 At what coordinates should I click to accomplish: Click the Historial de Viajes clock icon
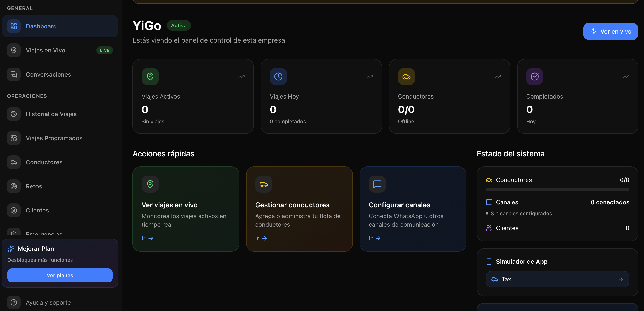[14, 114]
